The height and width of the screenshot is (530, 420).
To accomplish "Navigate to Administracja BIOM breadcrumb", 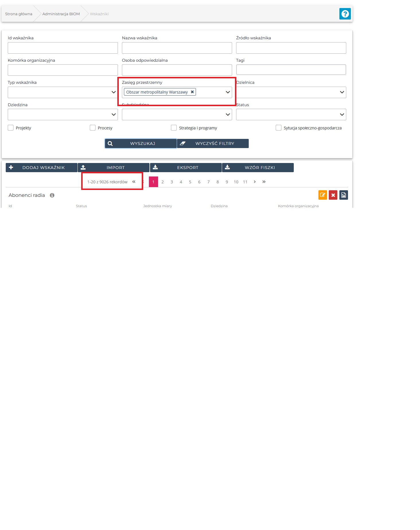I will point(61,14).
